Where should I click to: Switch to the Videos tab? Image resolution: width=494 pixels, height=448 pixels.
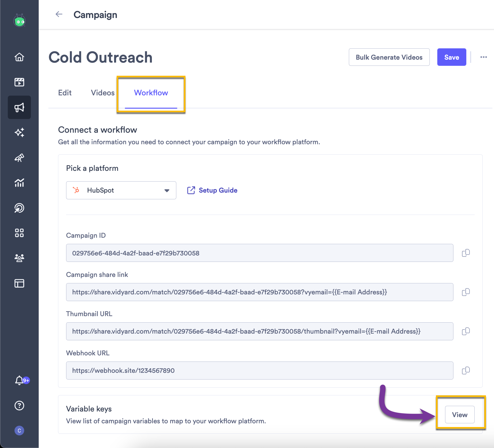pos(103,93)
